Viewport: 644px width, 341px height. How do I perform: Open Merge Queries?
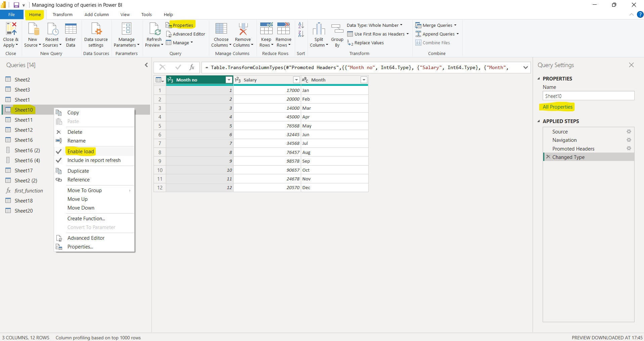click(435, 25)
